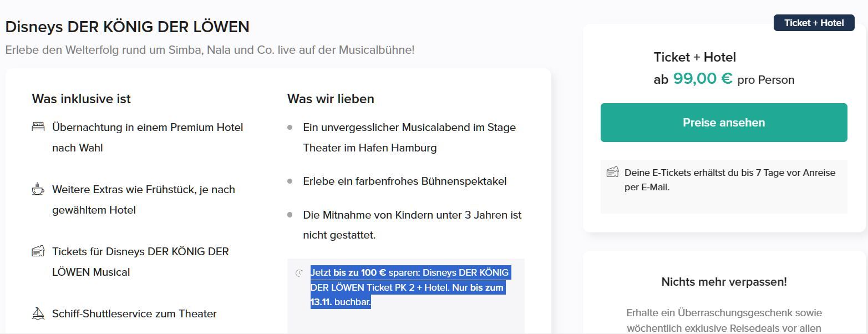Click the subtitle about Simba, Nala und Co.
This screenshot has height=334, width=868.
click(x=210, y=50)
